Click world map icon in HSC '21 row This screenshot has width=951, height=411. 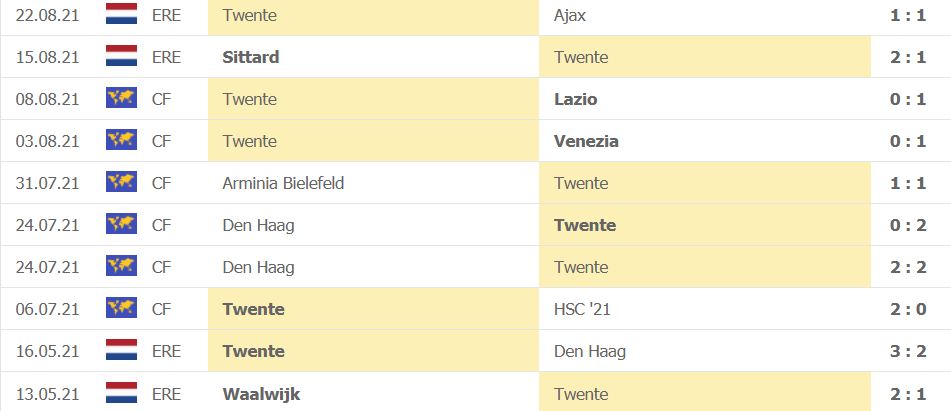click(x=121, y=309)
